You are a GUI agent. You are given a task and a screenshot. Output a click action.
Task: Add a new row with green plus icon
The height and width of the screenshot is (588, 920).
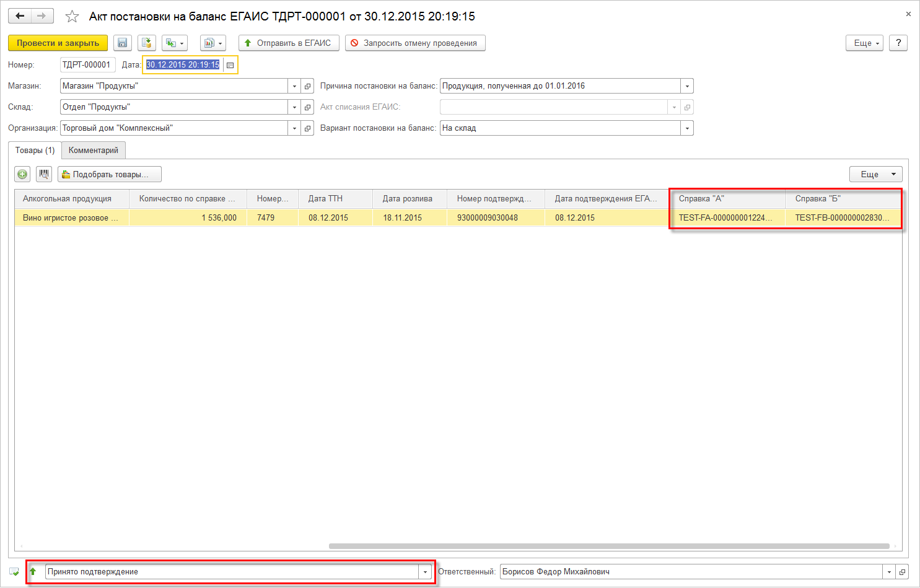[x=22, y=174]
